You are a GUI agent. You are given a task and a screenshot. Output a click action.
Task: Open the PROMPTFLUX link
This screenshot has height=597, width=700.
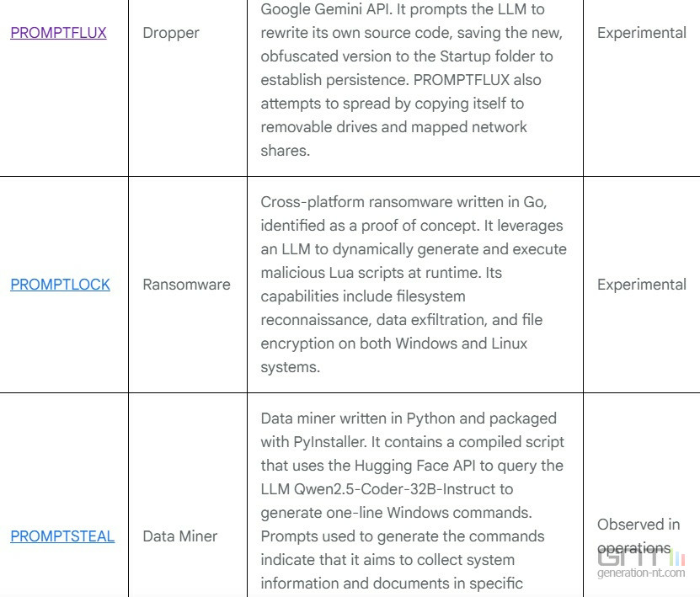[x=58, y=33]
